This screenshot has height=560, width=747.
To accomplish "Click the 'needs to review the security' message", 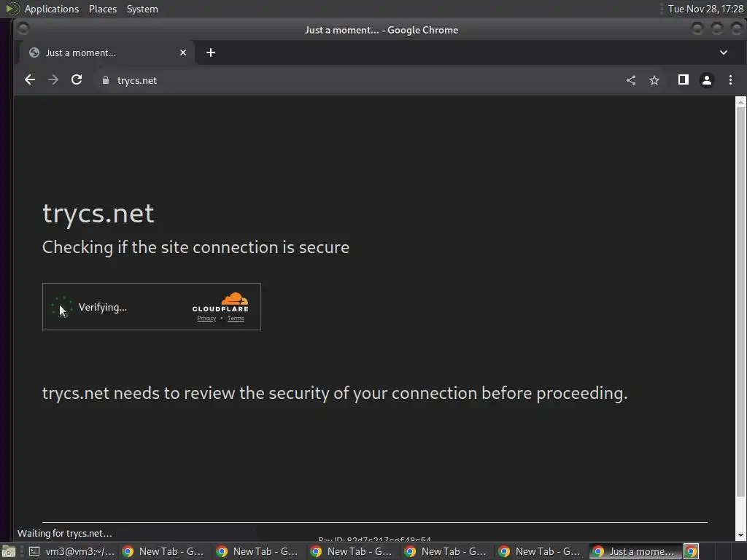I will point(334,393).
